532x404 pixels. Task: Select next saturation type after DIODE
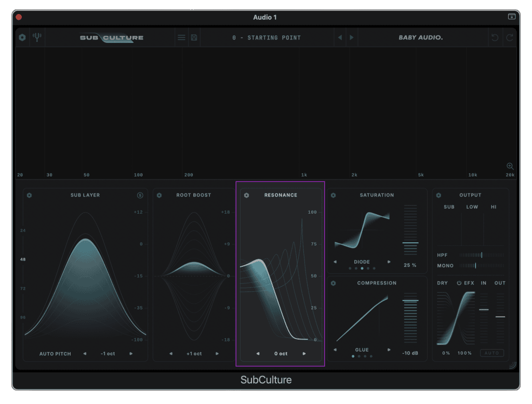click(x=389, y=262)
